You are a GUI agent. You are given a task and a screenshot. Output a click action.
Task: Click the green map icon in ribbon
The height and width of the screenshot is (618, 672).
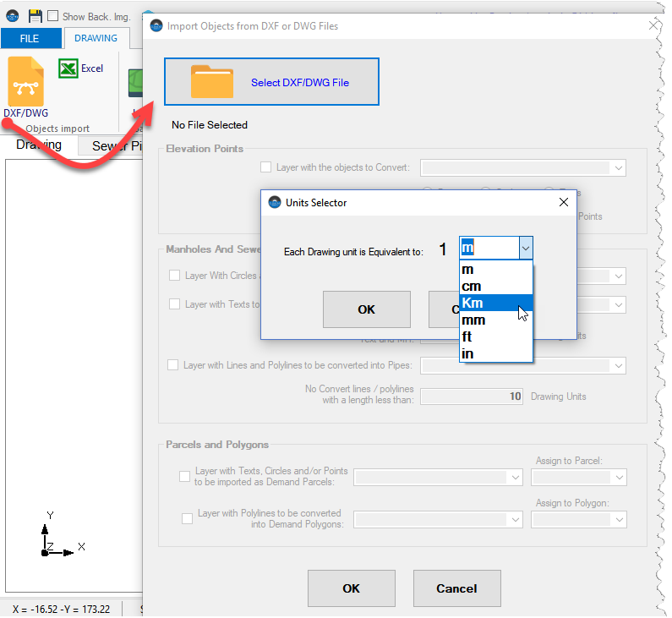tap(134, 81)
